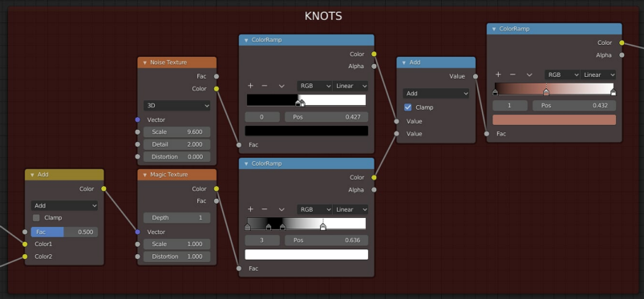Click the Noise Texture Scale 9.600 field

point(176,131)
